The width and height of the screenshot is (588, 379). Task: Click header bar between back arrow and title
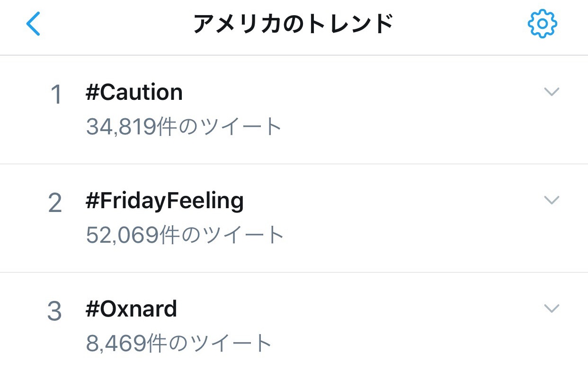(x=114, y=25)
